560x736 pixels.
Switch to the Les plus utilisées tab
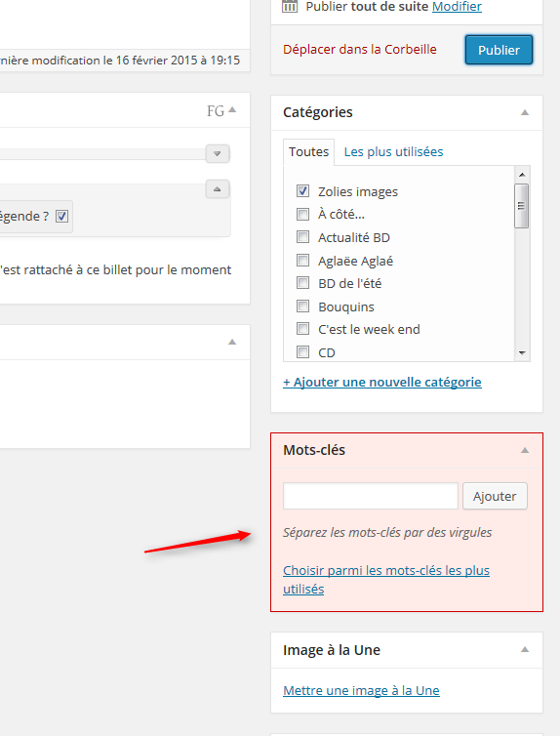click(393, 151)
